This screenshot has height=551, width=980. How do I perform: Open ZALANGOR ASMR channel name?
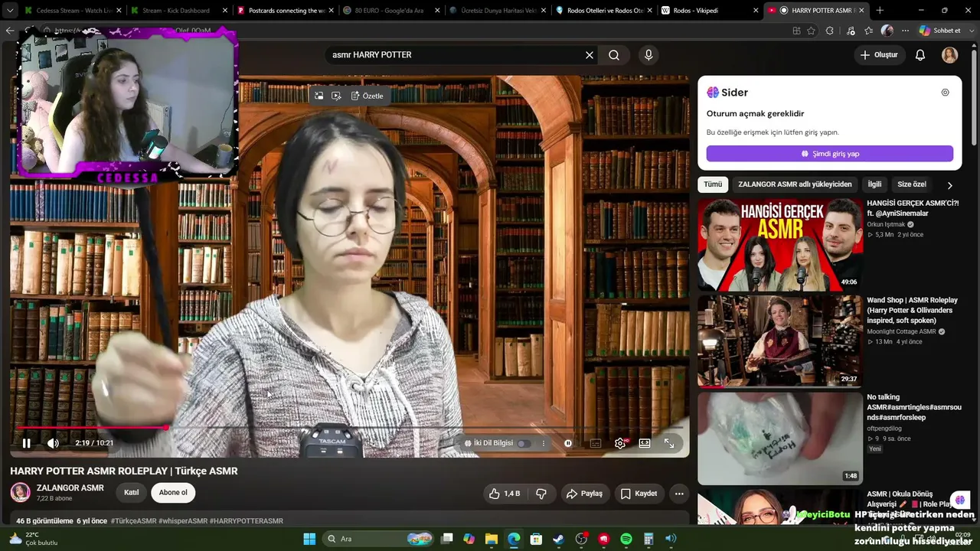(x=70, y=487)
